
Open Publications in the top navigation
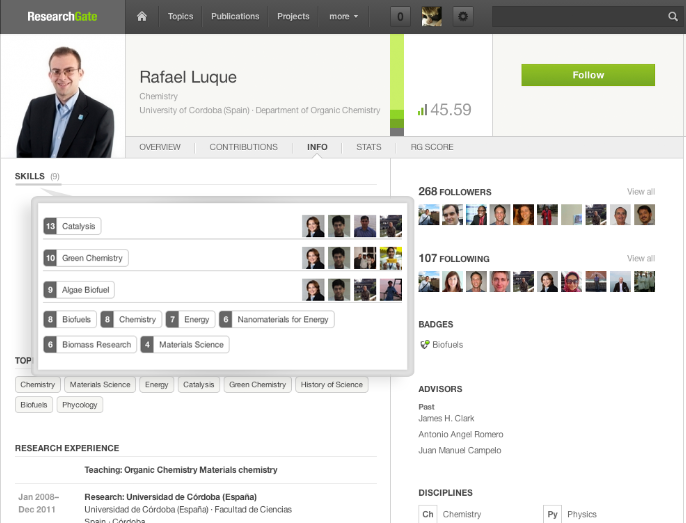tap(235, 16)
